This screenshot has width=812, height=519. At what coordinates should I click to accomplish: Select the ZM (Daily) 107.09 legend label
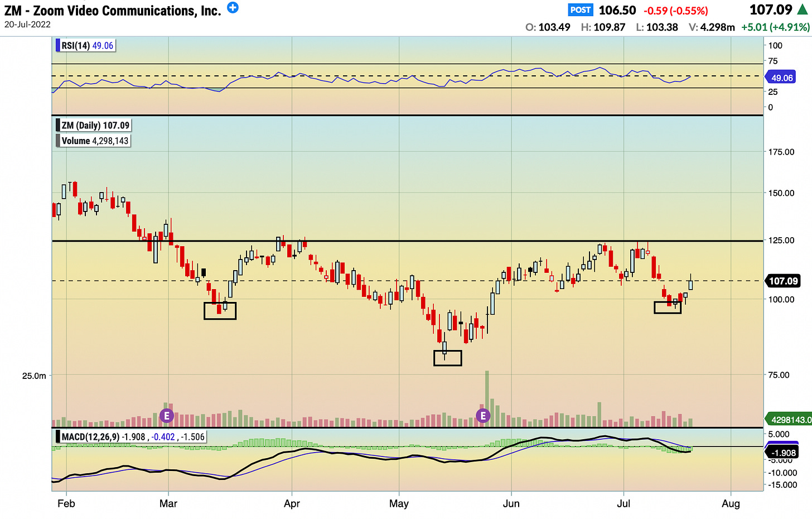coord(94,125)
